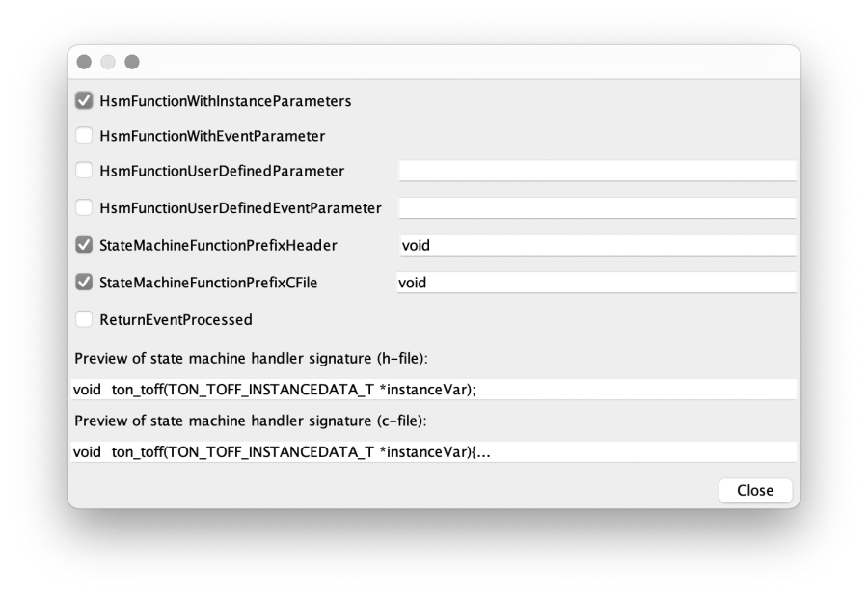Click the c-file signature preview field

pyautogui.click(x=434, y=452)
